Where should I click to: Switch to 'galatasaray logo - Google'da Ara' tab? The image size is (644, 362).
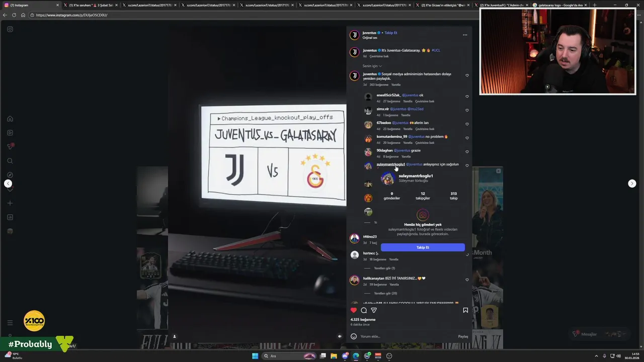coord(560,5)
